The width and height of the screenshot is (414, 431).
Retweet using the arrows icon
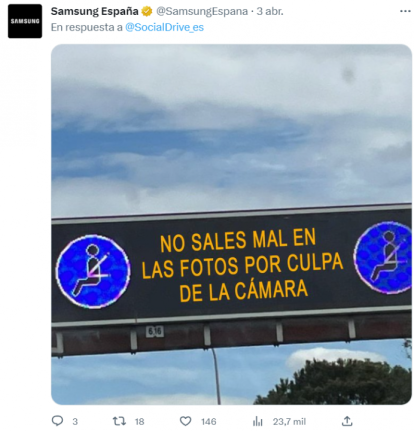[119, 421]
